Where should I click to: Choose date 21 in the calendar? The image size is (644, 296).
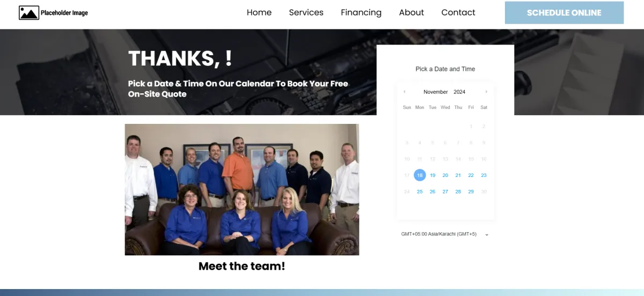458,175
